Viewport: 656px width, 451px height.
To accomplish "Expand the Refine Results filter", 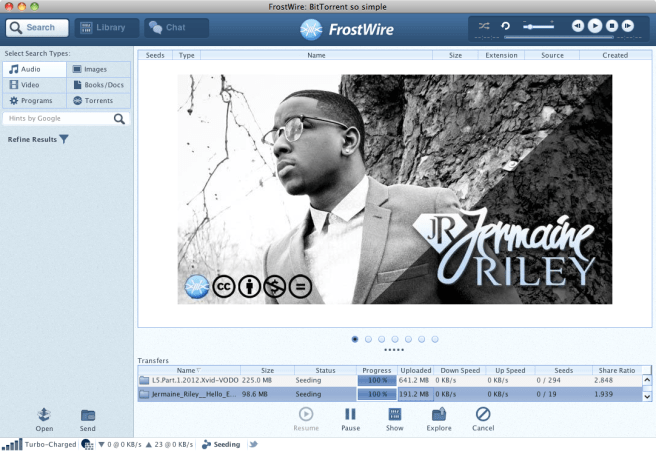I will click(64, 139).
